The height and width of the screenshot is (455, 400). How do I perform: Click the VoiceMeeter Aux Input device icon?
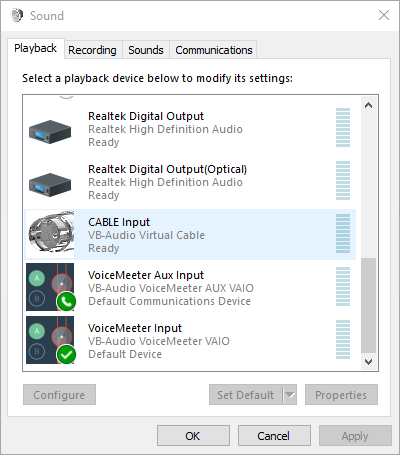(51, 287)
